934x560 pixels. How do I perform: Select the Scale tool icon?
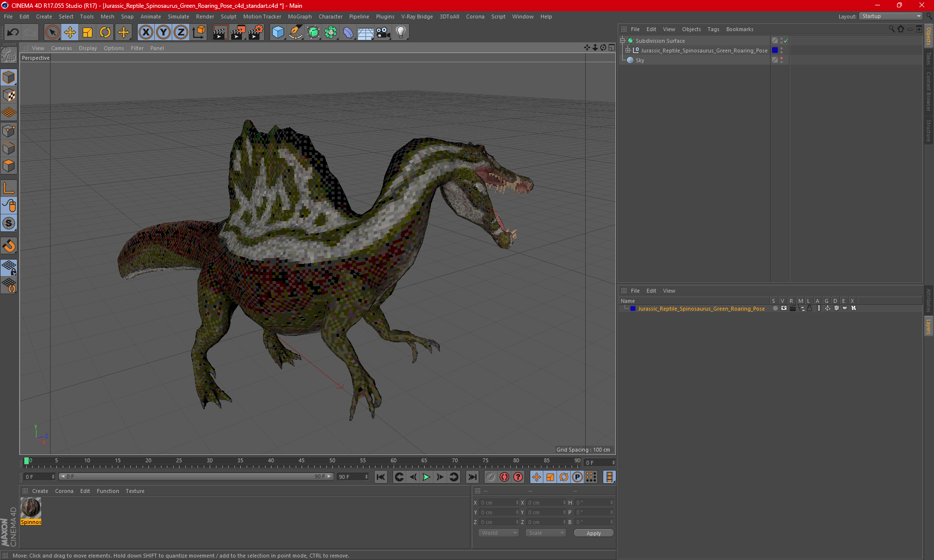tap(88, 33)
